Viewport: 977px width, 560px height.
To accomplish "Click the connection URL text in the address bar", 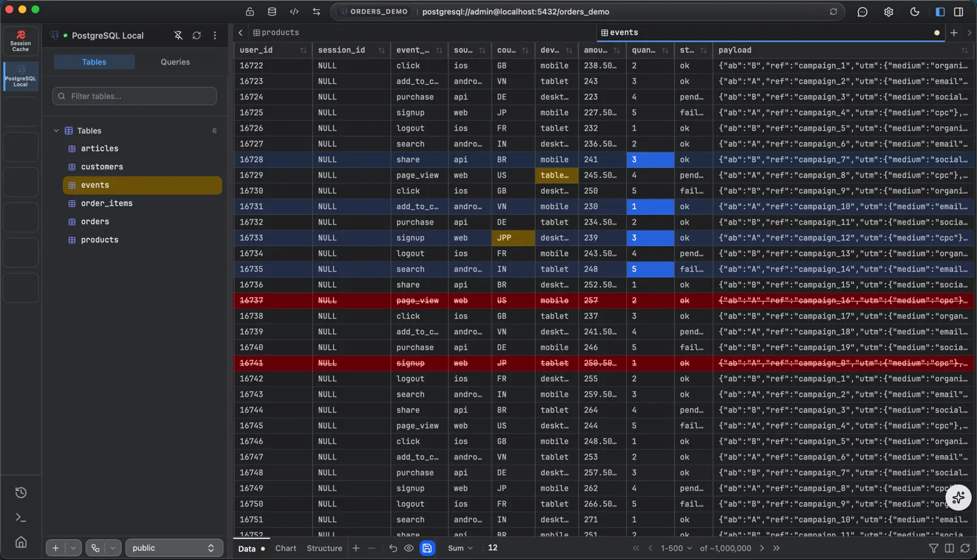I will click(516, 12).
